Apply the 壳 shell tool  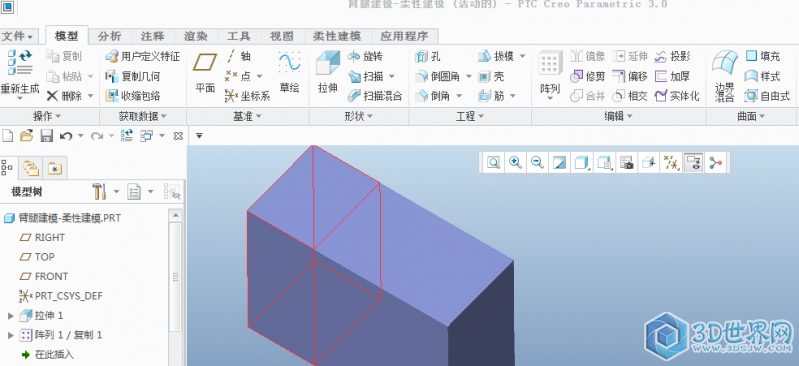pos(492,76)
